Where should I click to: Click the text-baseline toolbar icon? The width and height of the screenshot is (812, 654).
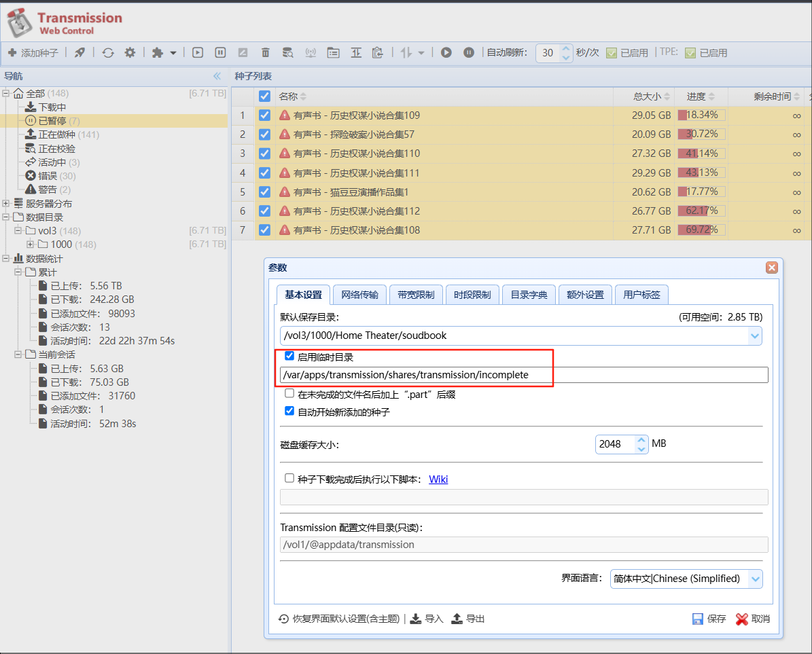[356, 53]
